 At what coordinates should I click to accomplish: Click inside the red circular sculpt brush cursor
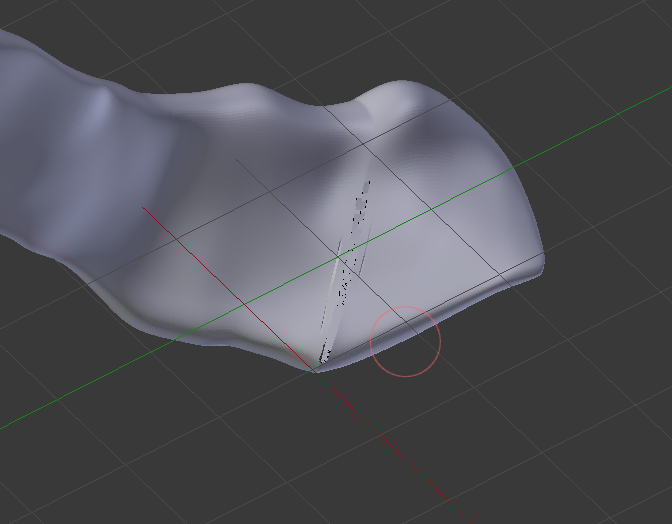[x=405, y=341]
